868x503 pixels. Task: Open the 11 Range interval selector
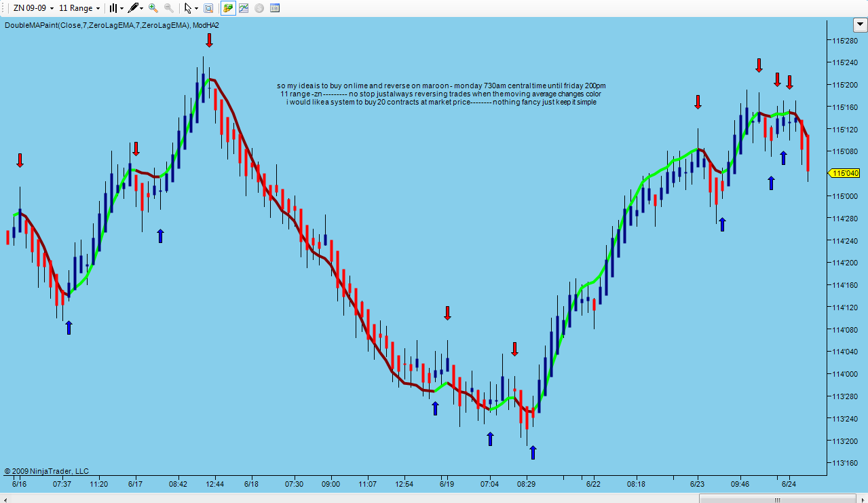[x=79, y=8]
